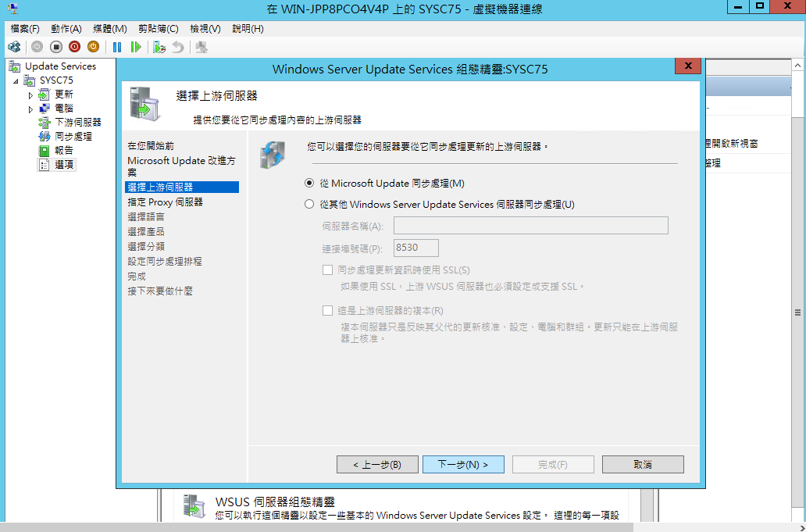Click WSUS 伺服器組態精靈 title below dialog
This screenshot has width=806, height=532.
(x=275, y=502)
